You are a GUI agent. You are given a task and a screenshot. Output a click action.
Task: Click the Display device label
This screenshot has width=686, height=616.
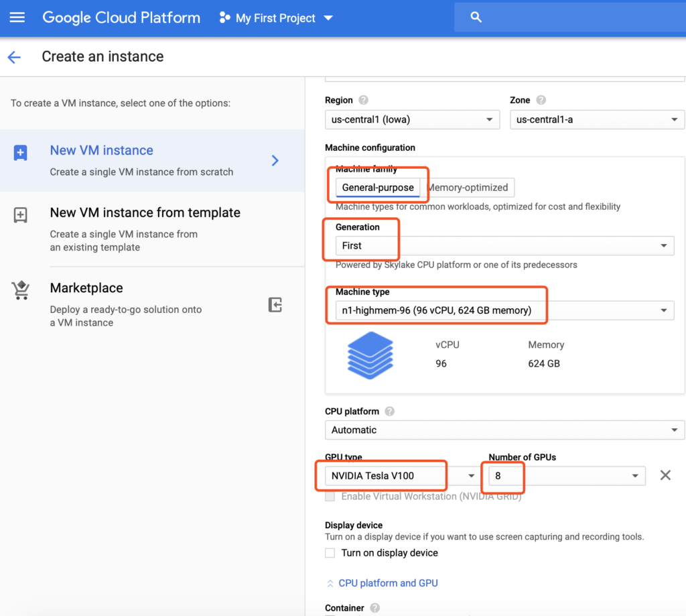tap(354, 526)
